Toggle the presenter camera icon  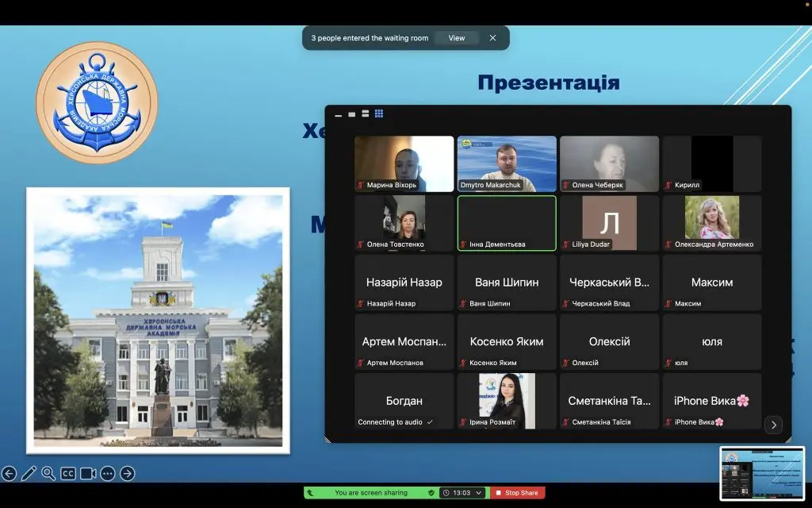(x=88, y=474)
